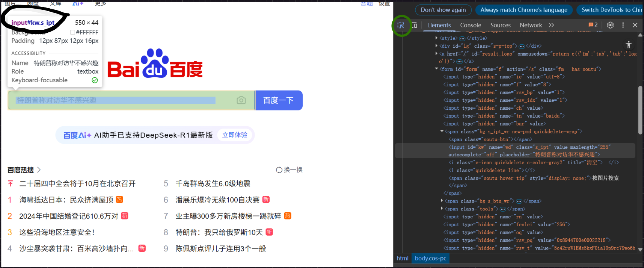Viewport: 644px width, 268px height.
Task: Click Always match Chrome's language button
Action: point(524,10)
